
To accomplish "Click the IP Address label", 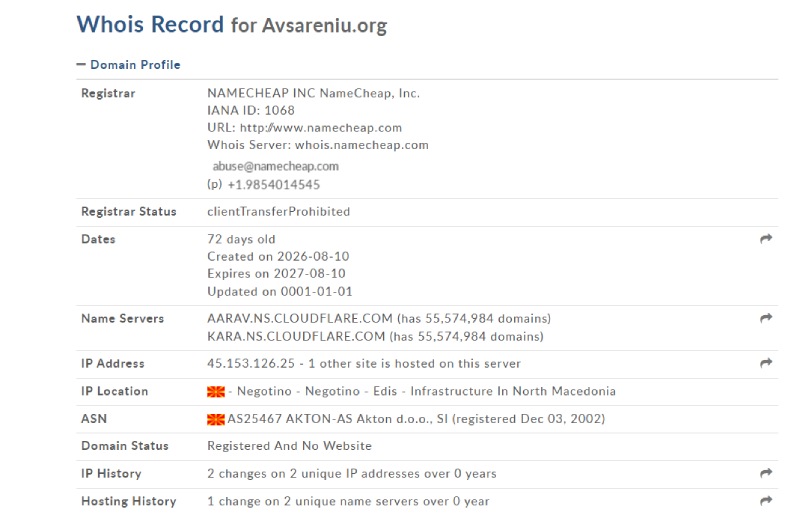I will (113, 363).
